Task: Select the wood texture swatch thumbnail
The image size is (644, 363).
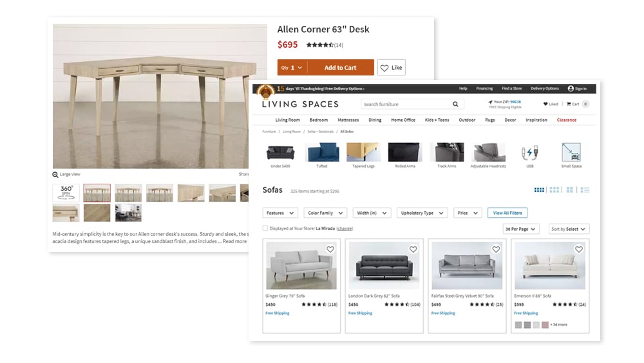Action: 97,213
